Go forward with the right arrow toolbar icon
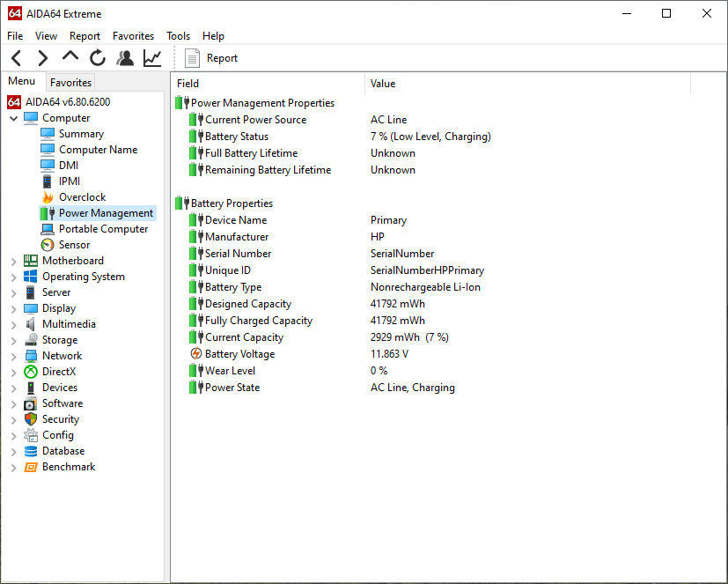This screenshot has width=728, height=584. (x=43, y=58)
